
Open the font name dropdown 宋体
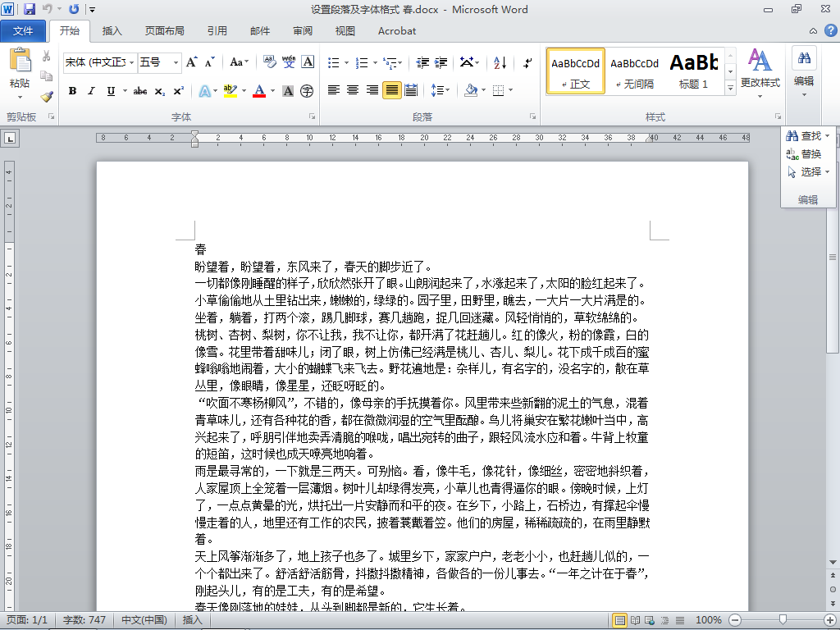(132, 62)
